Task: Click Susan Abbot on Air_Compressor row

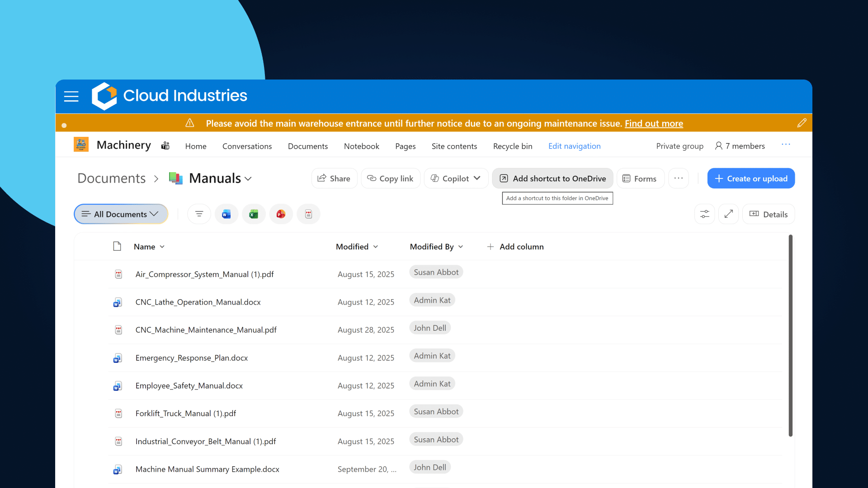Action: 436,272
